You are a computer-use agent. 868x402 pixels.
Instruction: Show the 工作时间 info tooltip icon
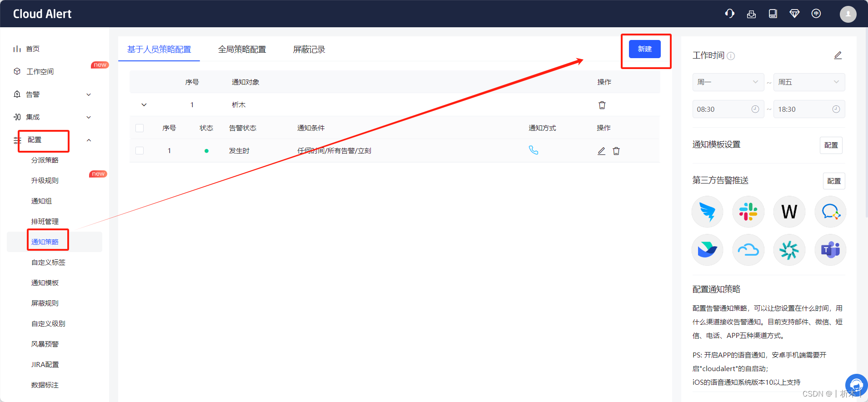tap(731, 56)
